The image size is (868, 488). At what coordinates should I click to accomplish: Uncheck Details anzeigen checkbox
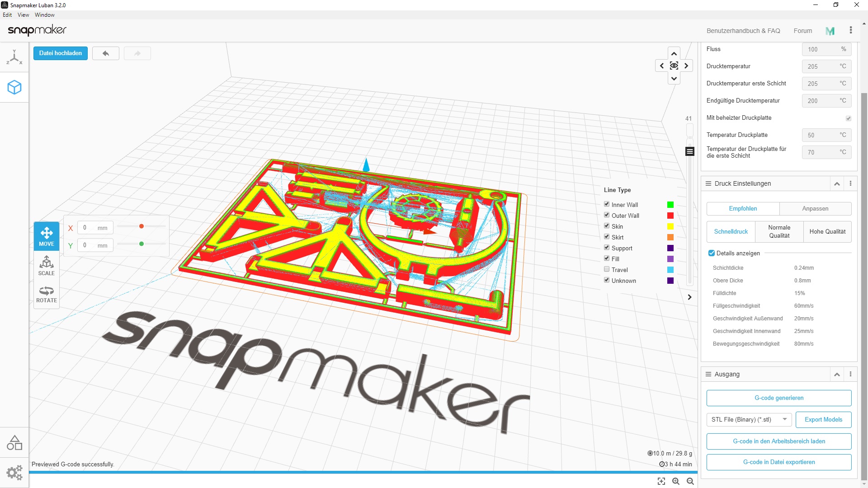point(712,253)
